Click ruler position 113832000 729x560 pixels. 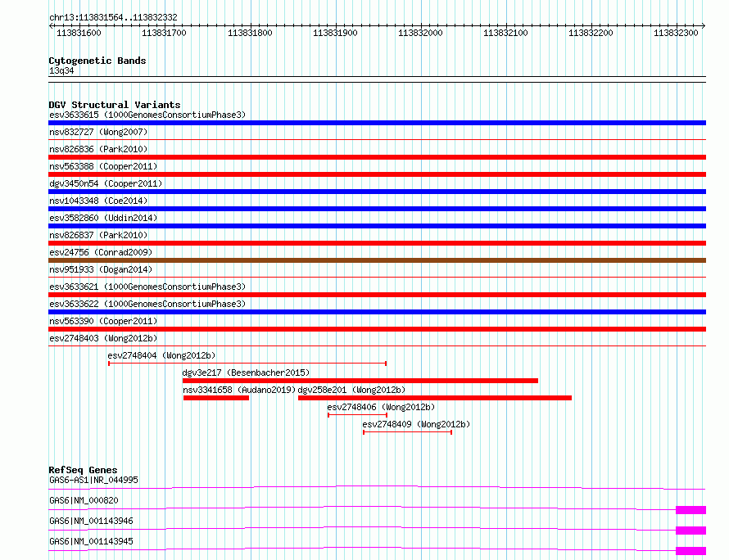[x=420, y=33]
